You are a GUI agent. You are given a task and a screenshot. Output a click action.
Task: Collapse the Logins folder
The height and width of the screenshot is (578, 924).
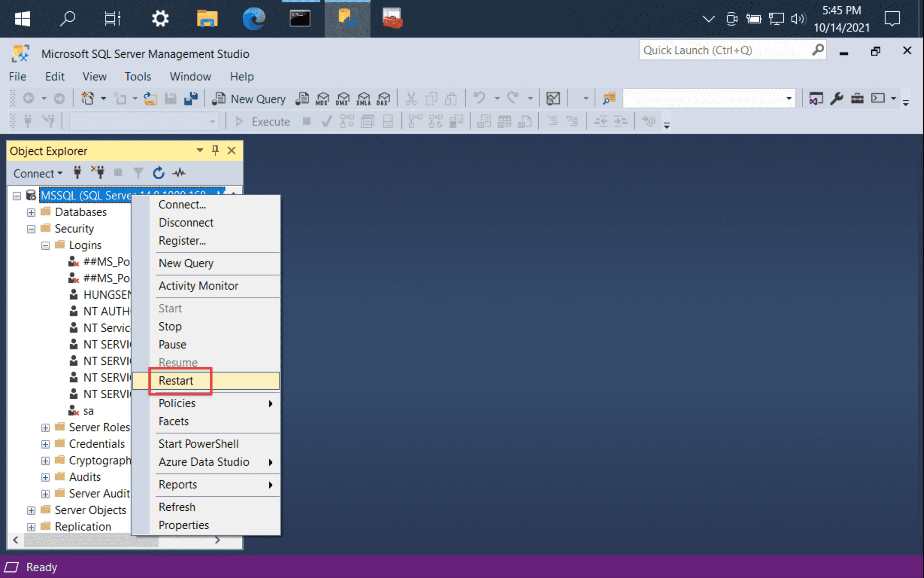pyautogui.click(x=46, y=246)
